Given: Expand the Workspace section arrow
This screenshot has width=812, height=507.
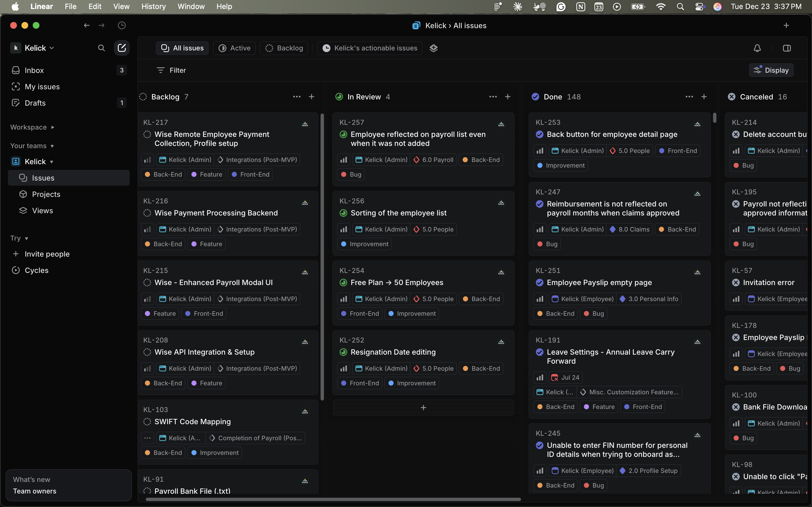Looking at the screenshot, I should click(x=53, y=127).
